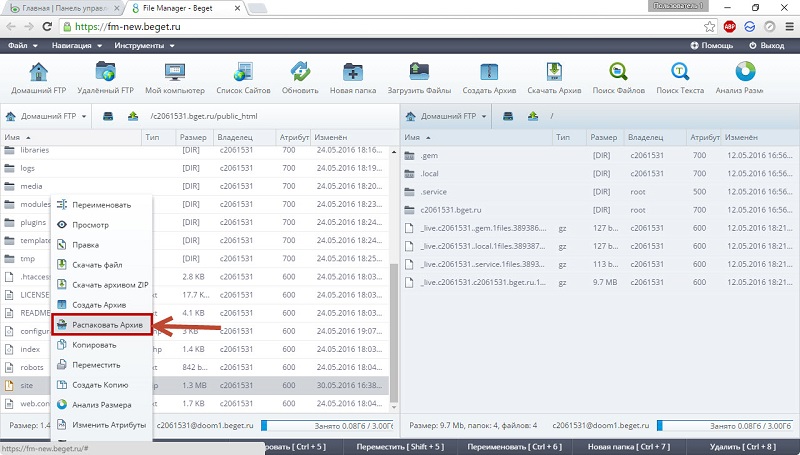Viewport: 800px width, 455px height.
Task: Click the Обновить refresh icon
Action: coord(300,78)
